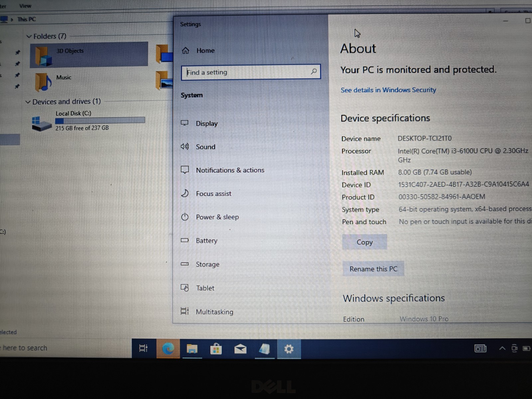
Task: Show hidden system tray icons
Action: point(502,348)
